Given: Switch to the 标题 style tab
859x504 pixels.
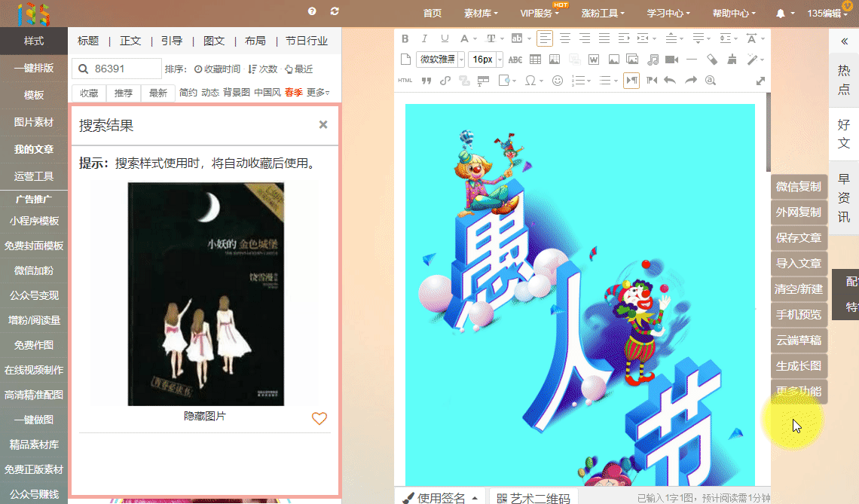Looking at the screenshot, I should (x=88, y=41).
